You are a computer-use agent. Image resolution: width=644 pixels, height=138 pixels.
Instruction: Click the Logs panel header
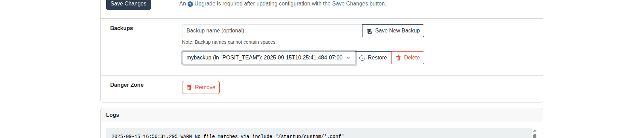(321, 115)
